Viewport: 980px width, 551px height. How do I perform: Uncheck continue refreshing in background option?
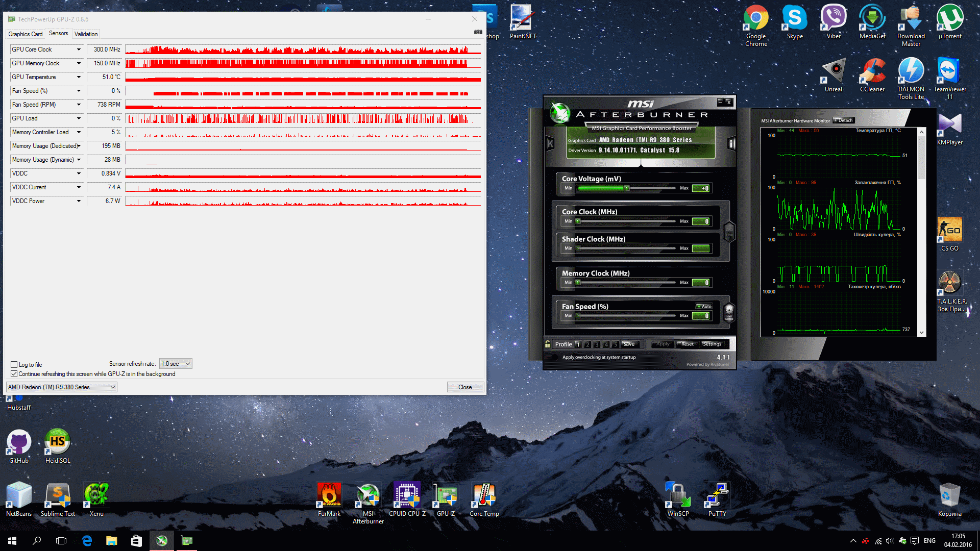[x=14, y=374]
